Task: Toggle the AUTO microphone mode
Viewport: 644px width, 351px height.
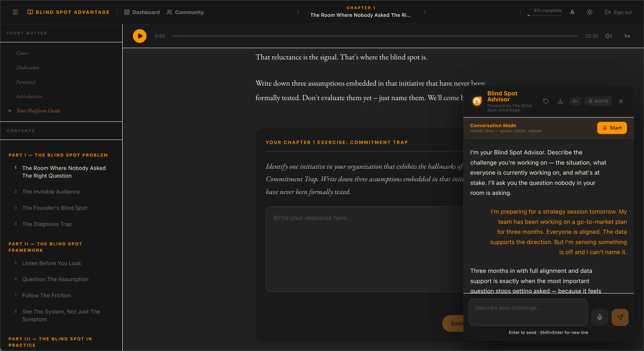Action: (598, 101)
